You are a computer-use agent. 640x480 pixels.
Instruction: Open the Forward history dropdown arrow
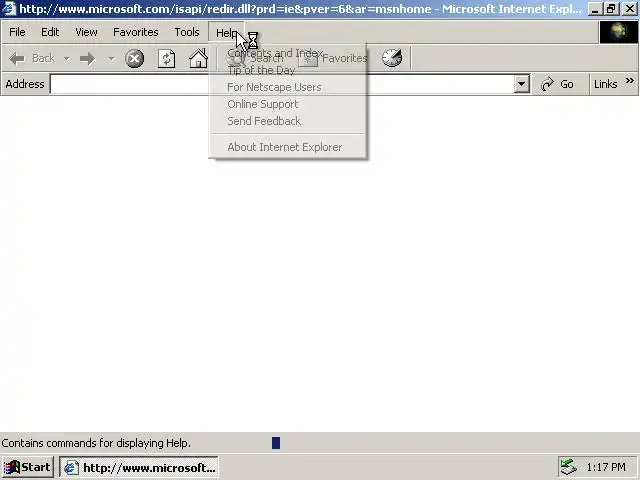[111, 59]
